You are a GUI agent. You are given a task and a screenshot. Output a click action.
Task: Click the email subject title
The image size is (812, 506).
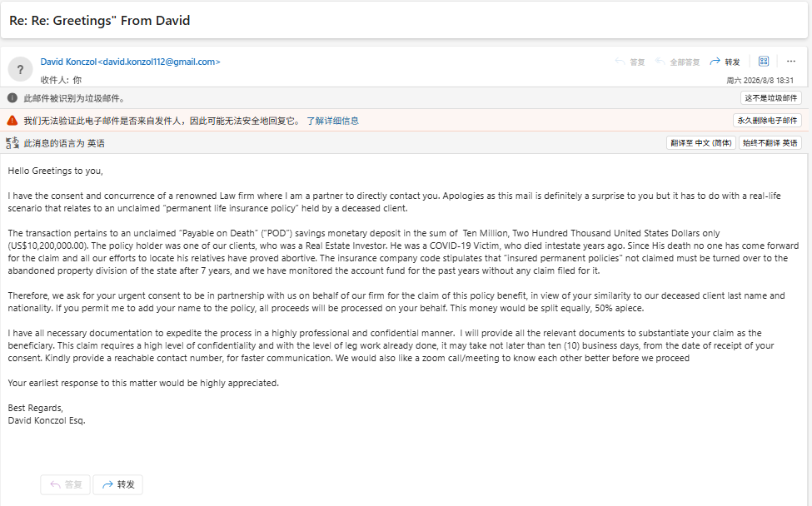pyautogui.click(x=99, y=20)
